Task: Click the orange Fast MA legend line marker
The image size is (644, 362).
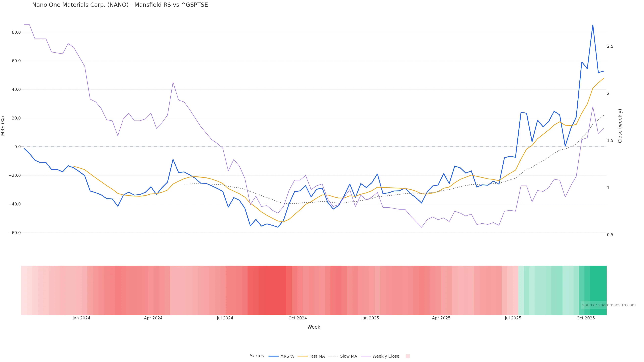Action: pyautogui.click(x=303, y=356)
